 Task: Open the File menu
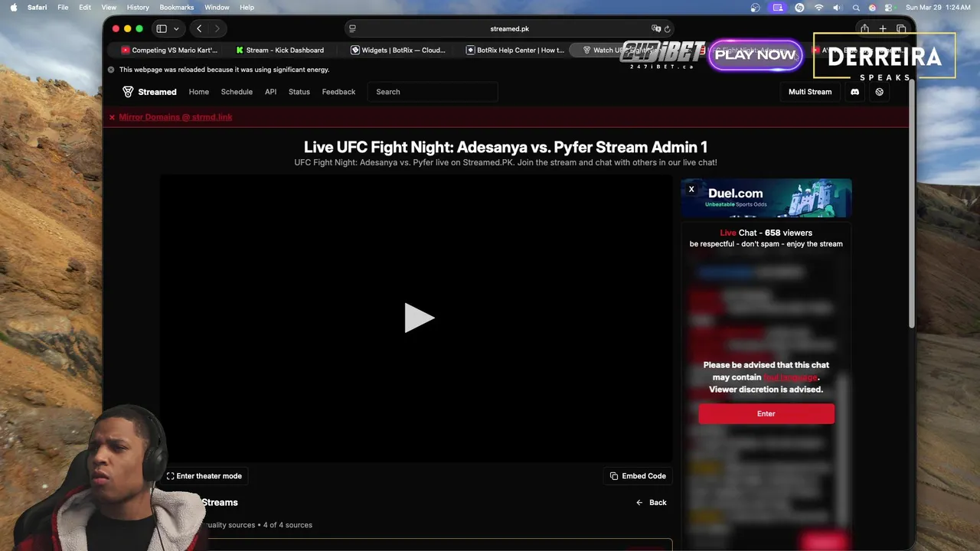pos(63,7)
